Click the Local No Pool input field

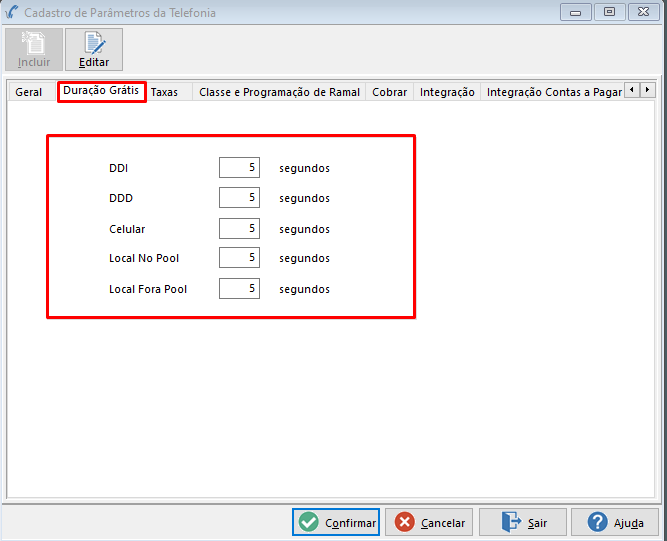point(239,257)
